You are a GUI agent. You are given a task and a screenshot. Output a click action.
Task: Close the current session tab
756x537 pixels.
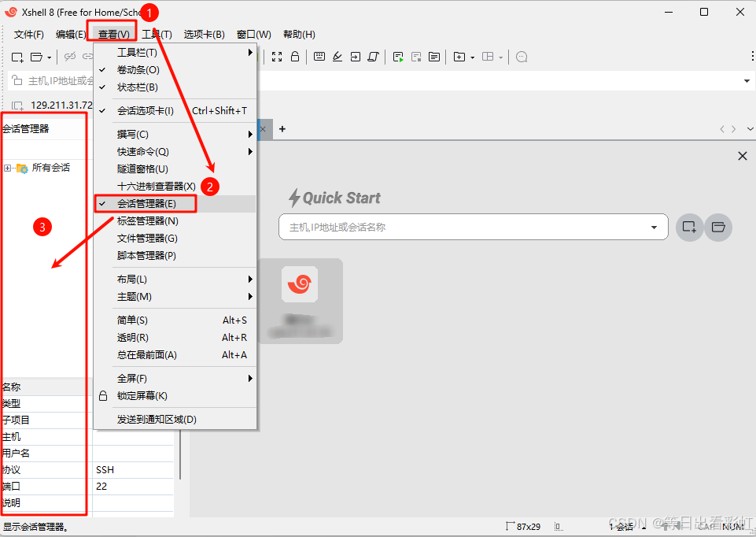[263, 129]
